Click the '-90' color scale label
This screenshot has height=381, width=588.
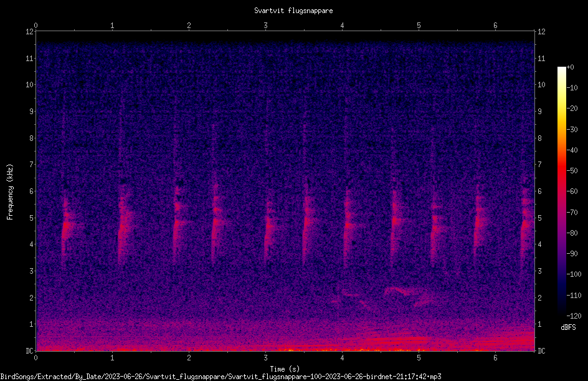(x=572, y=254)
